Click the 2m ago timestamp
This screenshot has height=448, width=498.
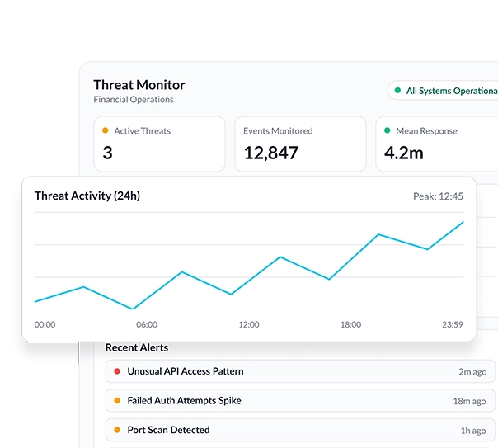472,372
